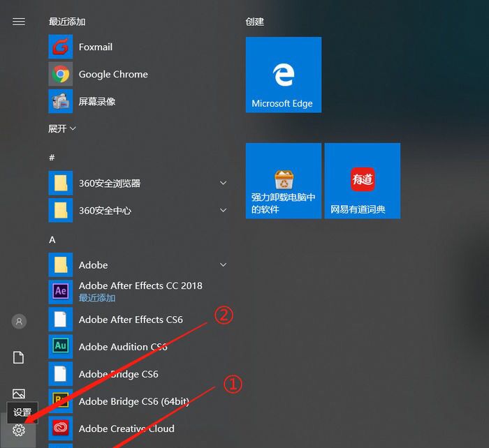Viewport: 489px width, 448px height.
Task: Launch Google Chrome icon
Action: tap(61, 74)
